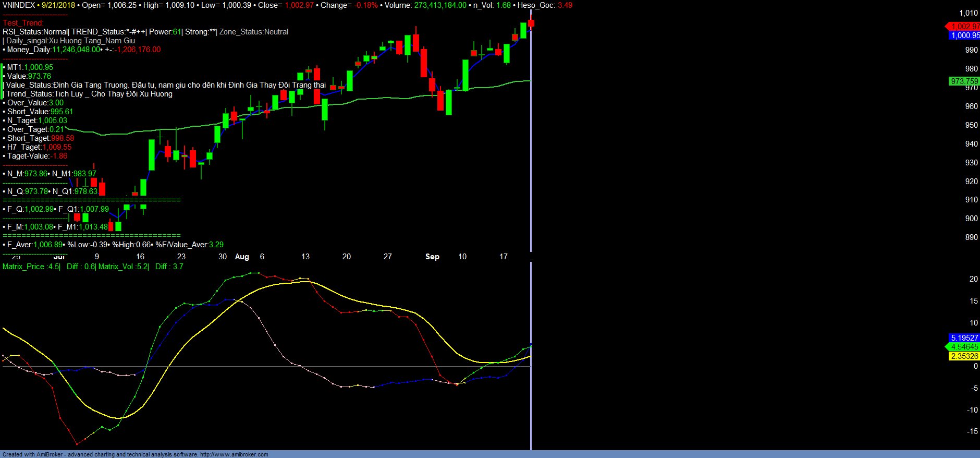Click the 13 date label on time axis

point(305,257)
